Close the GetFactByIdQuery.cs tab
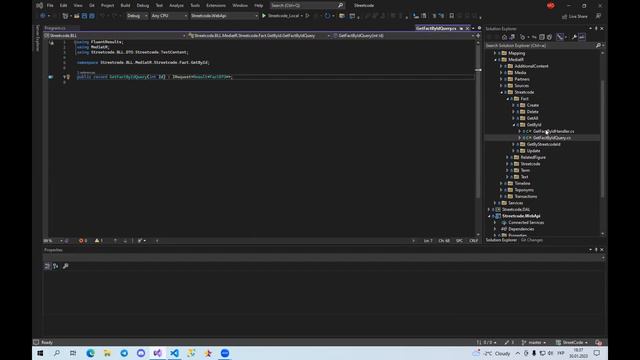Viewport: 640px width, 360px height. (x=468, y=29)
